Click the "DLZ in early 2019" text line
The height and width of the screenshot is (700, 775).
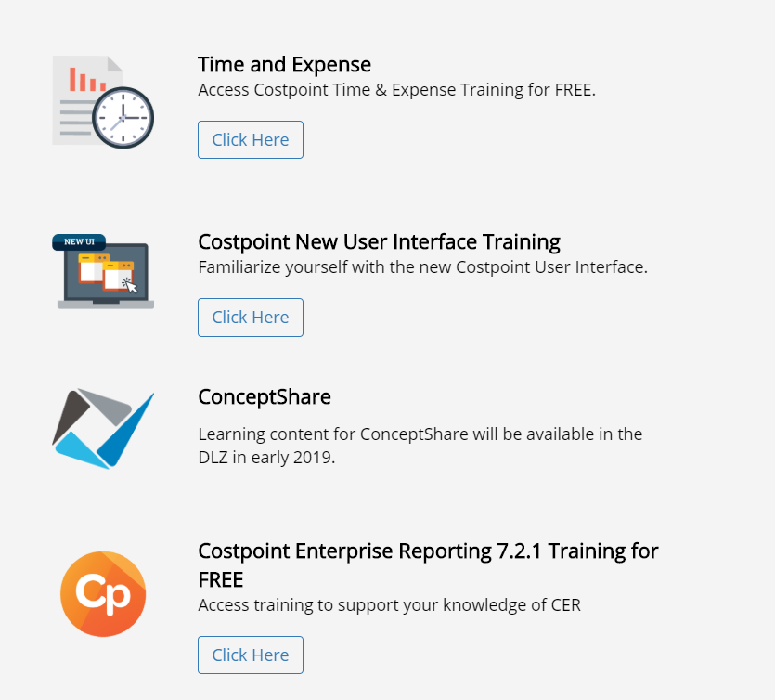(265, 458)
